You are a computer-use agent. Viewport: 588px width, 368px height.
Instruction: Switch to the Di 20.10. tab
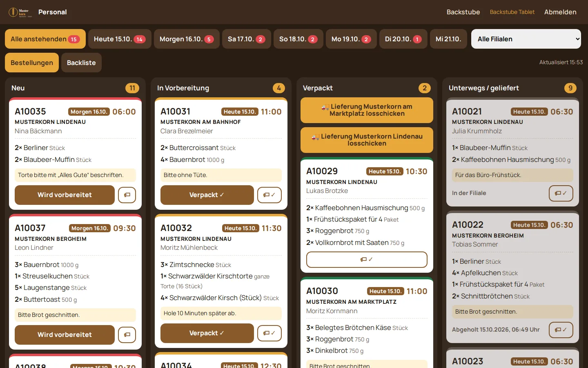point(403,39)
